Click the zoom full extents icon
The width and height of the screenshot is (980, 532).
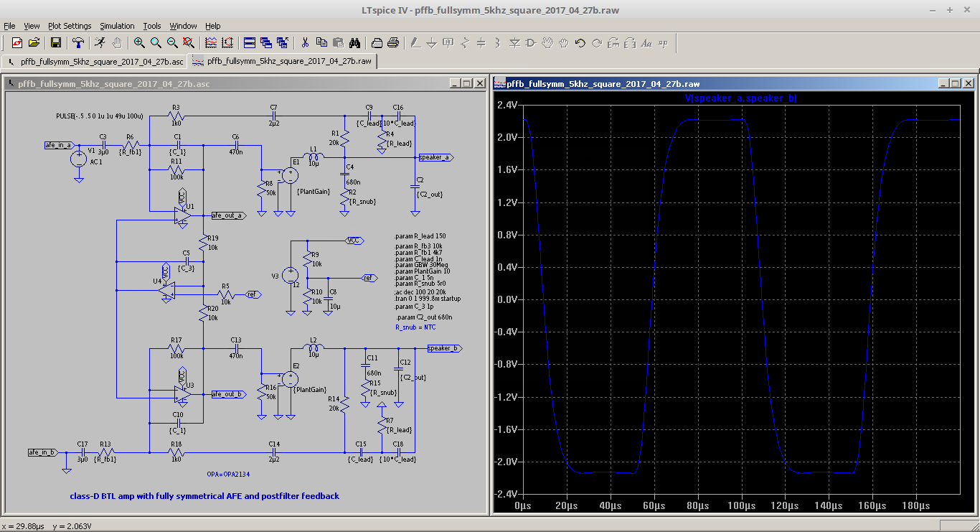click(189, 43)
